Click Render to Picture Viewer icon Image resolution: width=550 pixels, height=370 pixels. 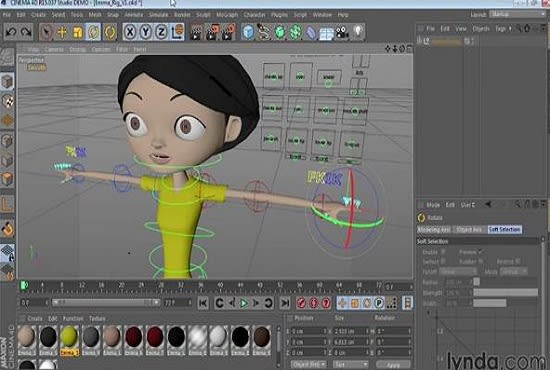click(213, 32)
